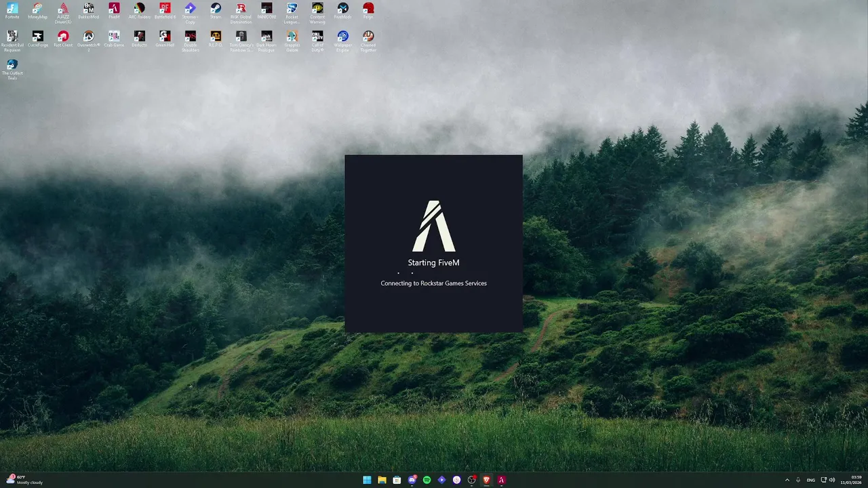Open the Riot Client desktop icon

click(x=63, y=39)
